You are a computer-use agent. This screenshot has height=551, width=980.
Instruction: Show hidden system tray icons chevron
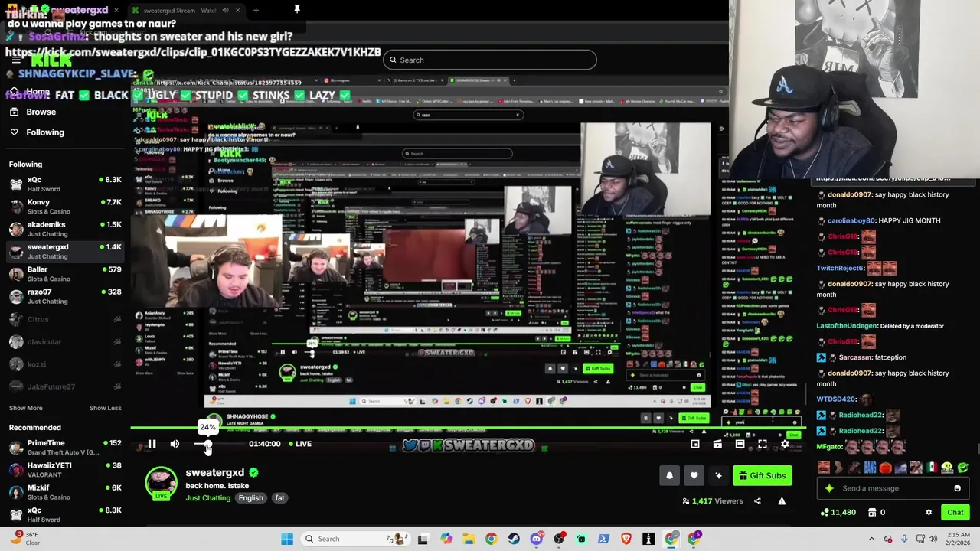(871, 539)
